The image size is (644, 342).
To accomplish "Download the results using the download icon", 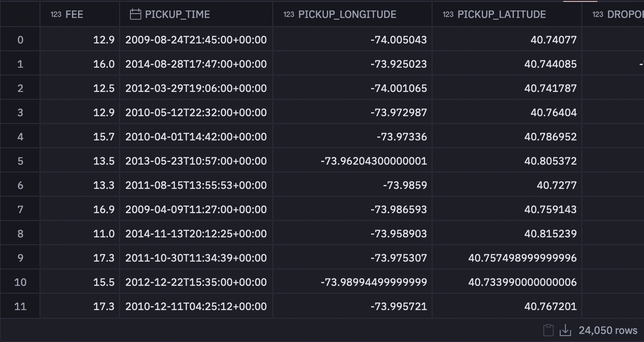I will 565,330.
